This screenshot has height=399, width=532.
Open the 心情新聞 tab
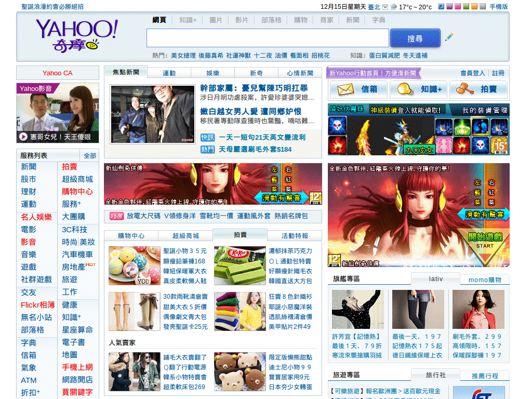tap(300, 73)
